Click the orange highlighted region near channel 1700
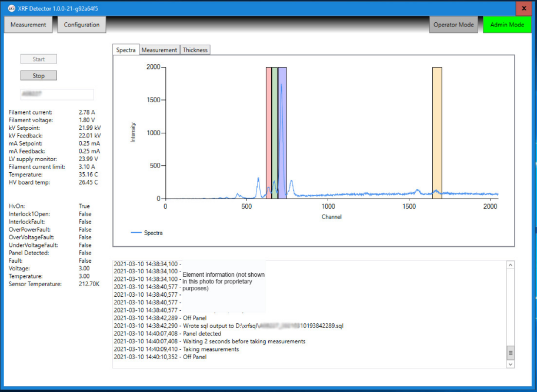This screenshot has width=537, height=392. click(437, 133)
